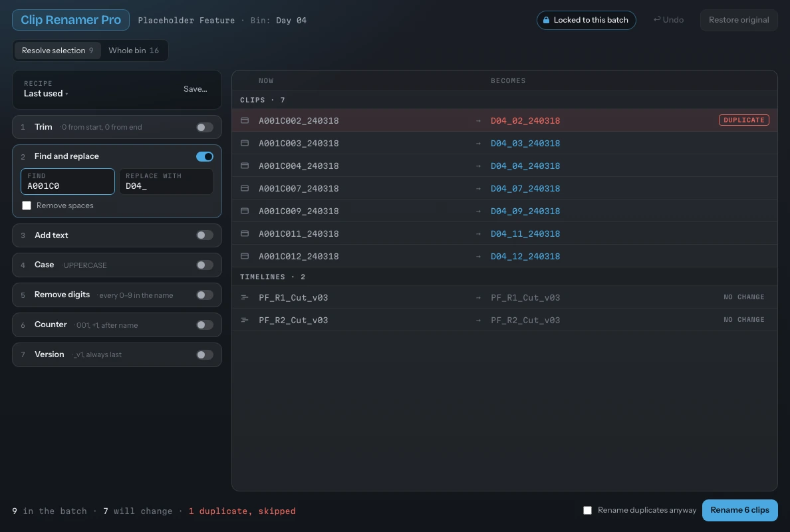The image size is (790, 532).
Task: Turn off Find and replace toggle
Action: tap(205, 157)
